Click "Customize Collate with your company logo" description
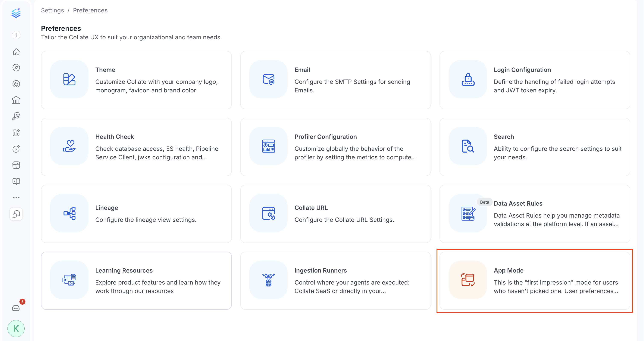This screenshot has height=341, width=644. click(x=156, y=86)
